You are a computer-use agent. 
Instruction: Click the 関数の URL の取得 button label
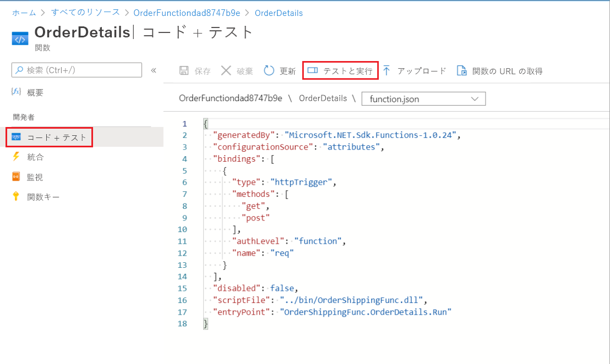tap(507, 71)
